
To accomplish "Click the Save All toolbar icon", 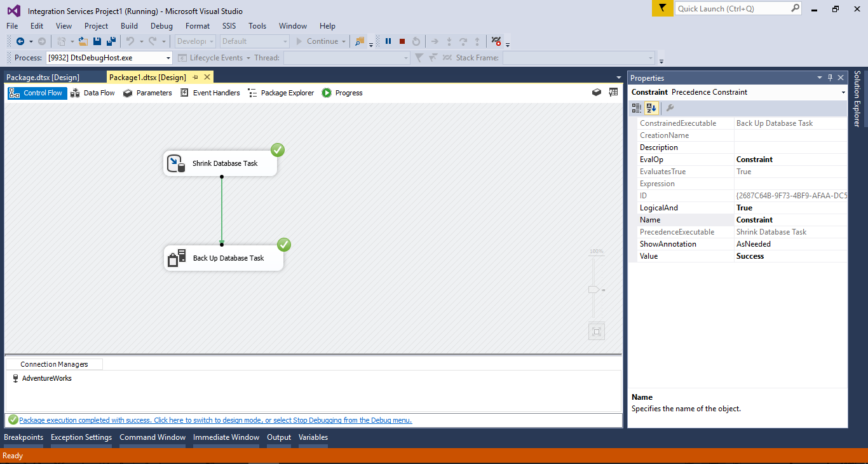I will point(111,41).
